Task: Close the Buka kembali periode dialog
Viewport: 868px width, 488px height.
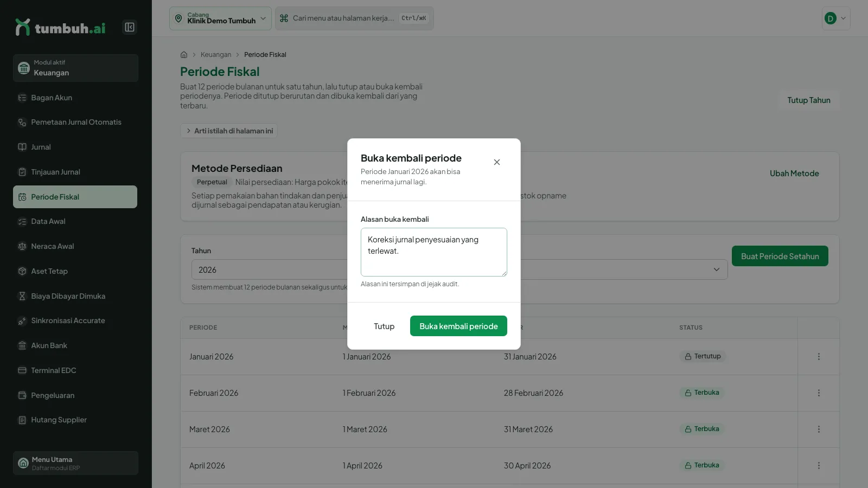Action: click(497, 162)
